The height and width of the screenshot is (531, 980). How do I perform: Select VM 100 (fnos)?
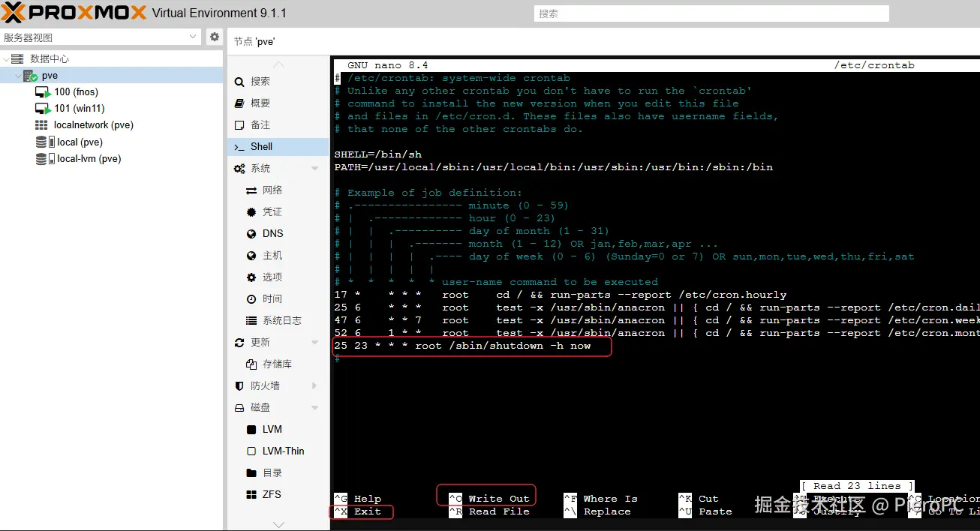tap(76, 91)
